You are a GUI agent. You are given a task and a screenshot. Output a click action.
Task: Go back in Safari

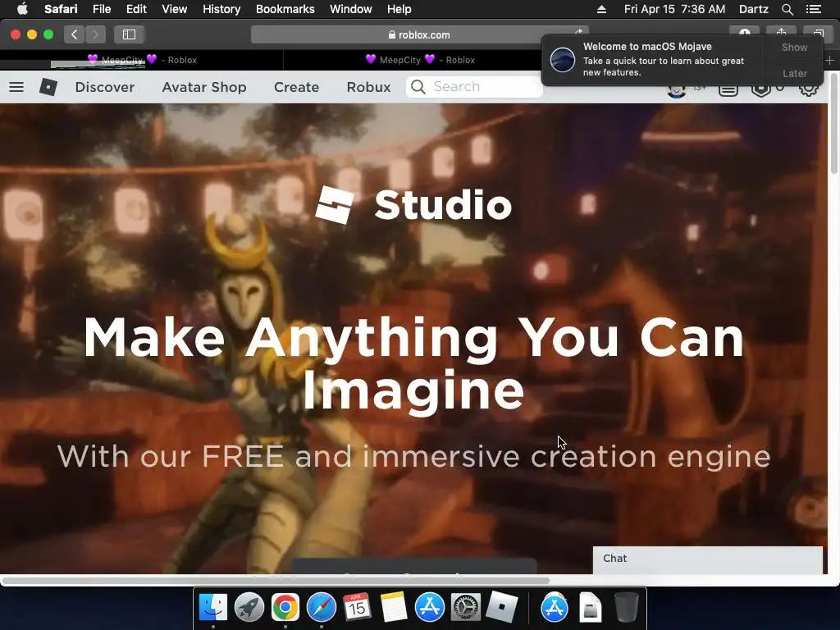74,34
